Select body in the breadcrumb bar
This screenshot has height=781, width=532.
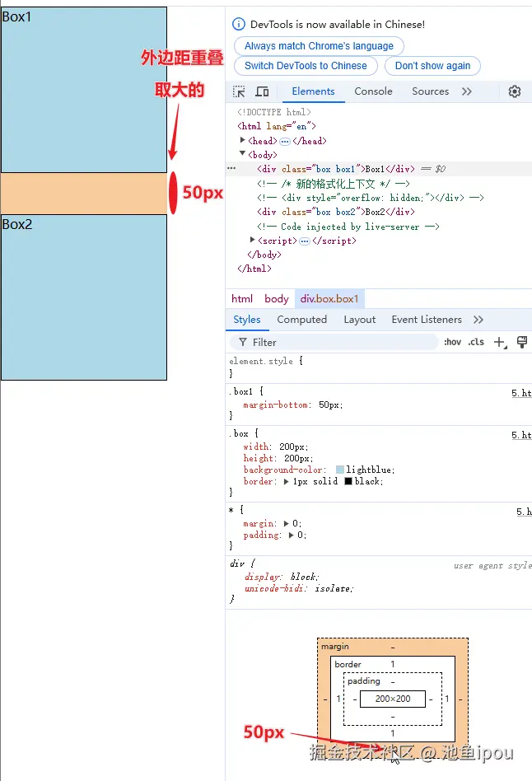tap(277, 299)
